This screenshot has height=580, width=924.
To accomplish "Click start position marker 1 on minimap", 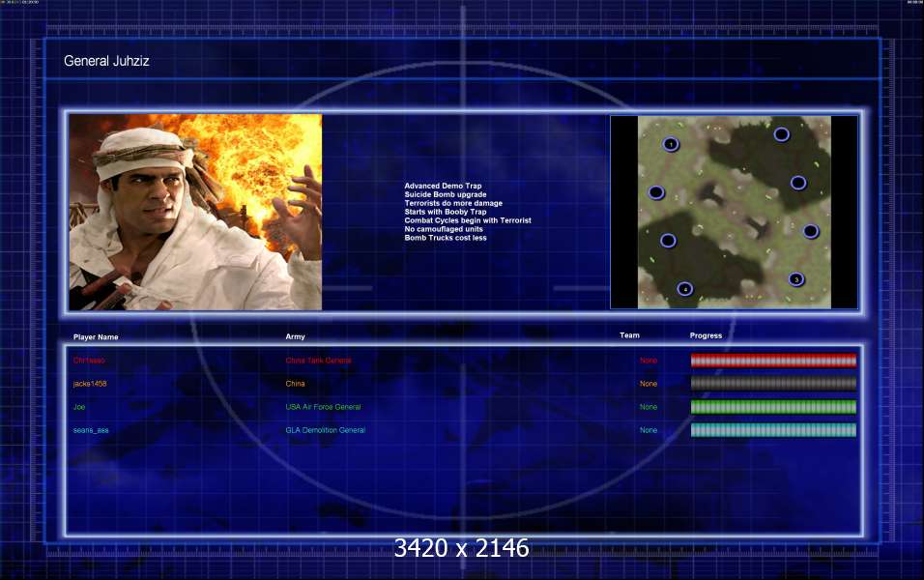I will coord(671,144).
